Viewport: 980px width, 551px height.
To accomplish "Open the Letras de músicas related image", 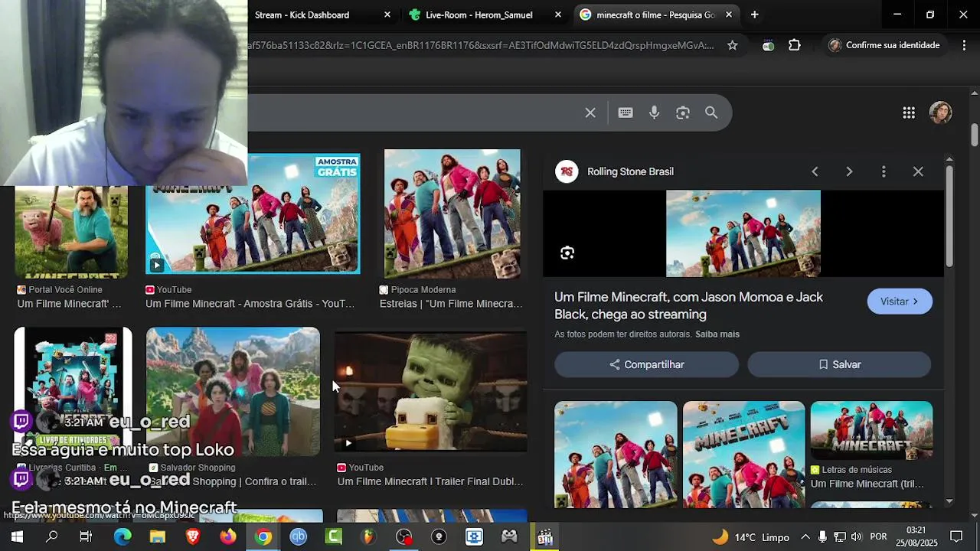I will (x=871, y=430).
